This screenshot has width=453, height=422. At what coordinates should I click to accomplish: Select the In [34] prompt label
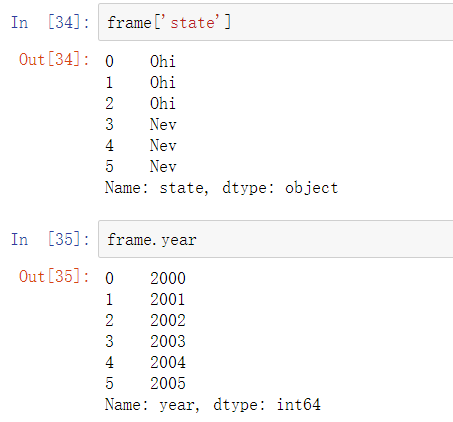coord(50,23)
